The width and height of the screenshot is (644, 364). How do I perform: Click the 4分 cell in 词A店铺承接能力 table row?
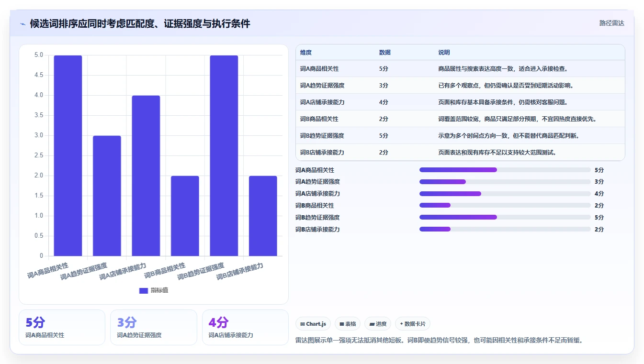pos(384,102)
